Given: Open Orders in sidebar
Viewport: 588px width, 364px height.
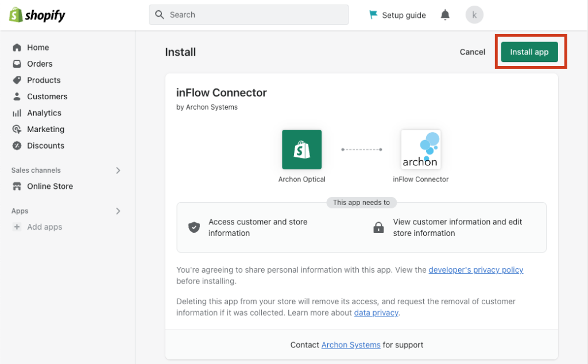Looking at the screenshot, I should pos(40,64).
